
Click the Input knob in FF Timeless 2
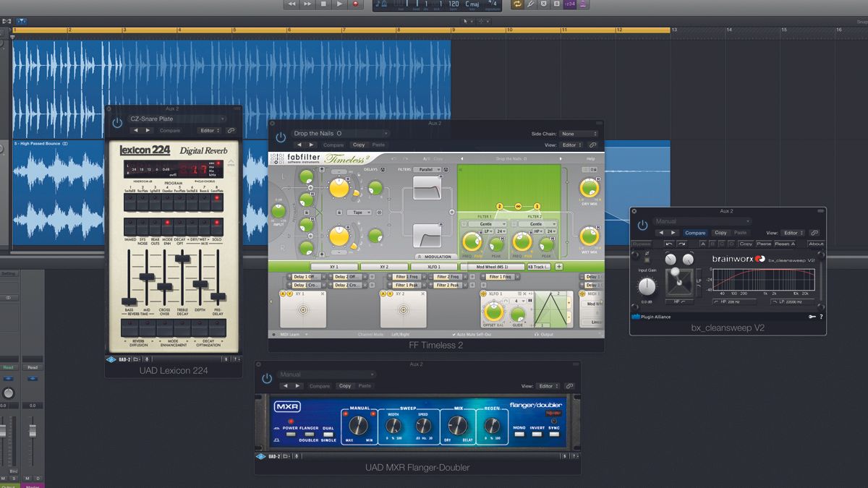tap(279, 212)
